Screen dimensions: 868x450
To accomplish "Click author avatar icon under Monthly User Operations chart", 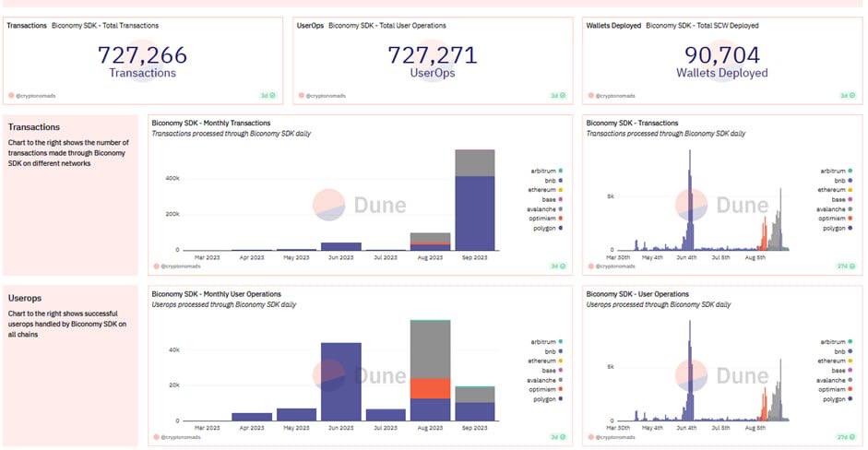I will coord(157,437).
